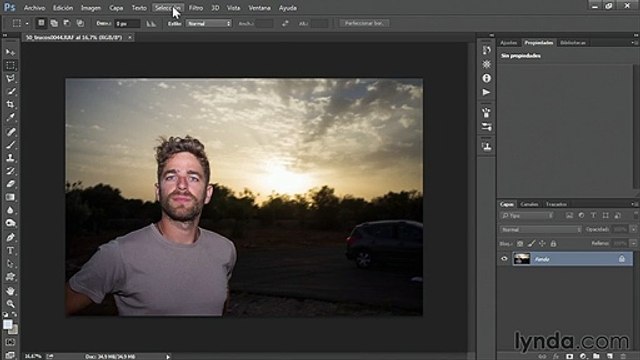Select the Polygonal Lasso tool
The image size is (640, 360).
pos(10,78)
